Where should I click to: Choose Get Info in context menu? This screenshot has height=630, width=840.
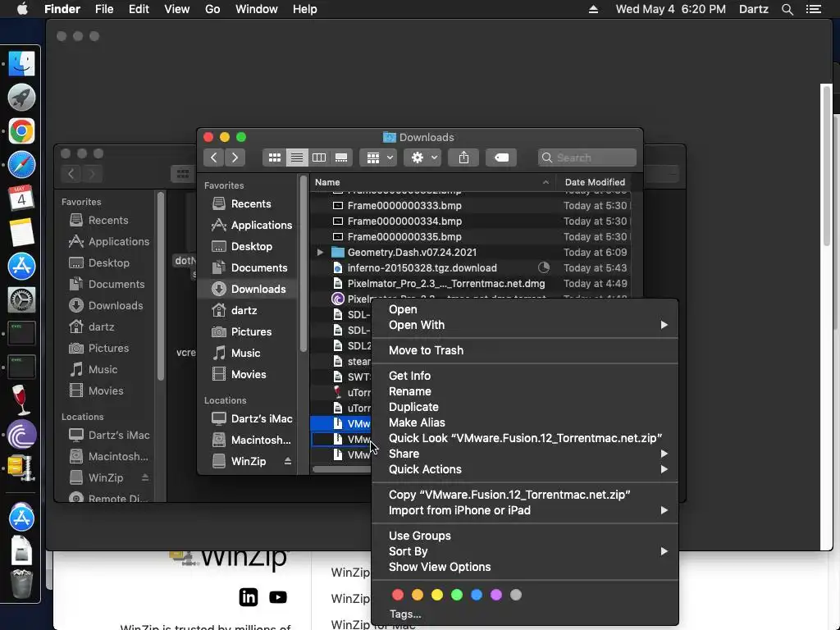(x=525, y=376)
